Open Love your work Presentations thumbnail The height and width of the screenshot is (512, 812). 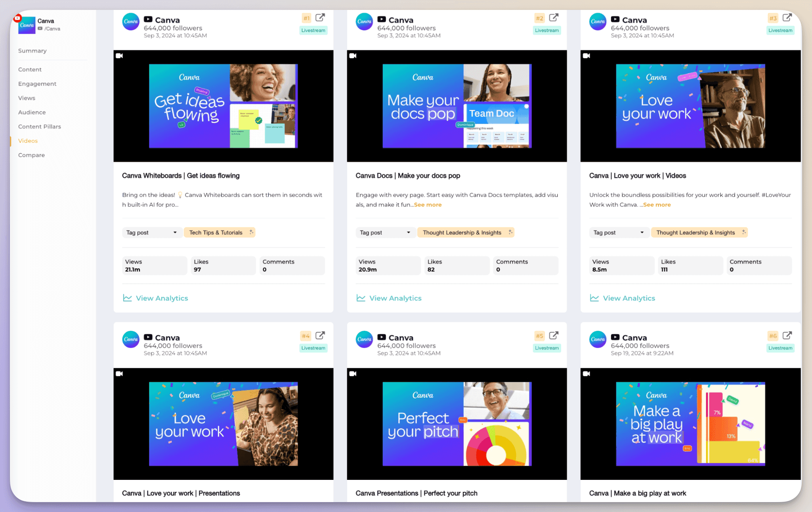point(224,424)
